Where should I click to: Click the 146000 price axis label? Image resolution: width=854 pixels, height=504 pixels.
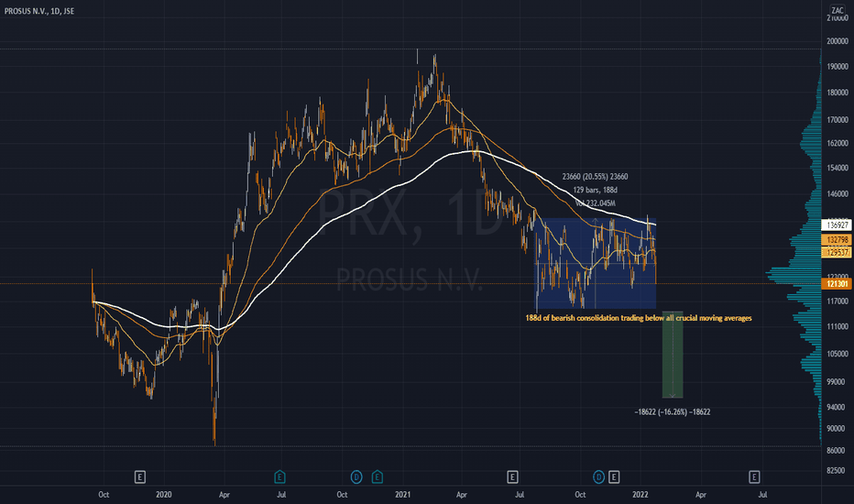point(838,194)
